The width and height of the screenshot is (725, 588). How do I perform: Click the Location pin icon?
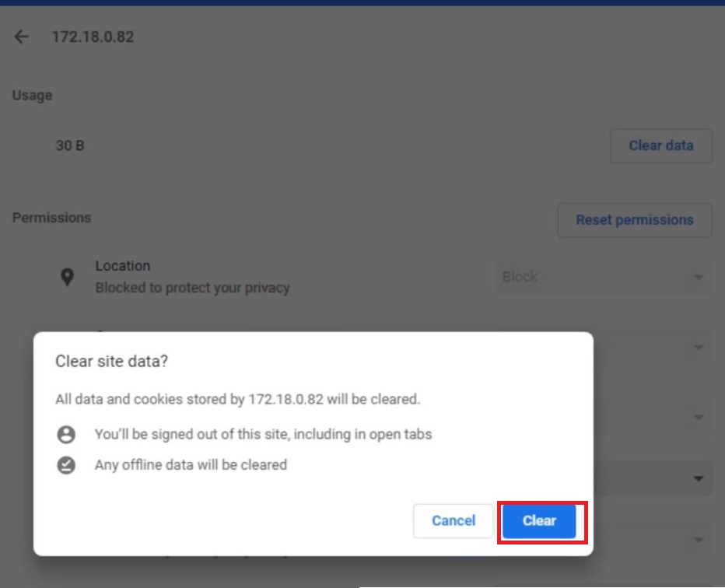68,277
